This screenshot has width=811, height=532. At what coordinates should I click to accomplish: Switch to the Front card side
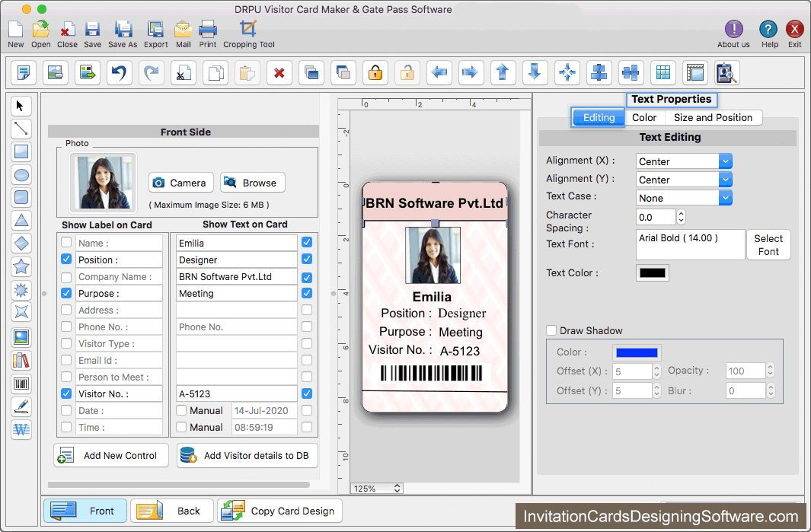coord(85,511)
